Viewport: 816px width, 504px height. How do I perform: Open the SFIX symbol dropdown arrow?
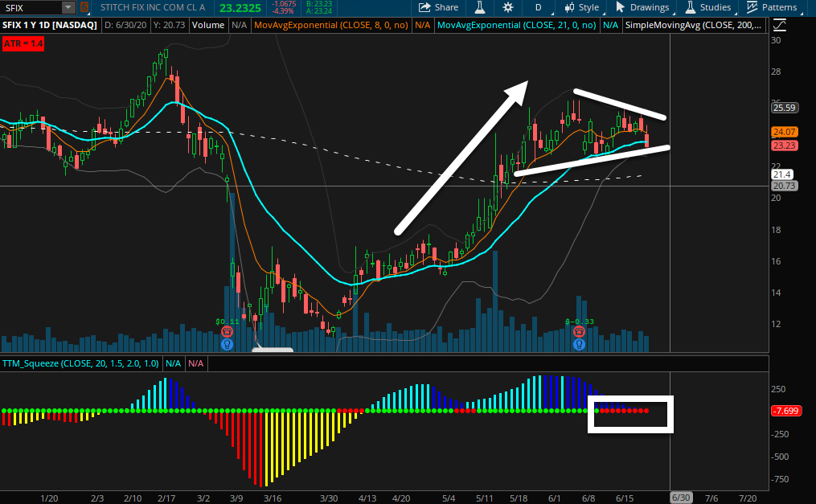pyautogui.click(x=68, y=8)
